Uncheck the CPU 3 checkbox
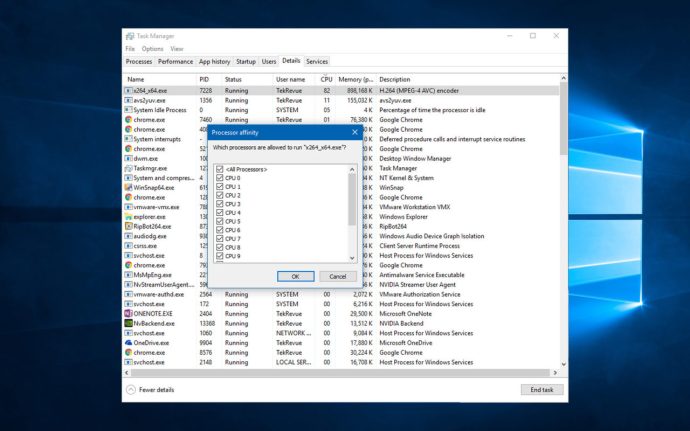Image resolution: width=690 pixels, height=431 pixels. 220,204
